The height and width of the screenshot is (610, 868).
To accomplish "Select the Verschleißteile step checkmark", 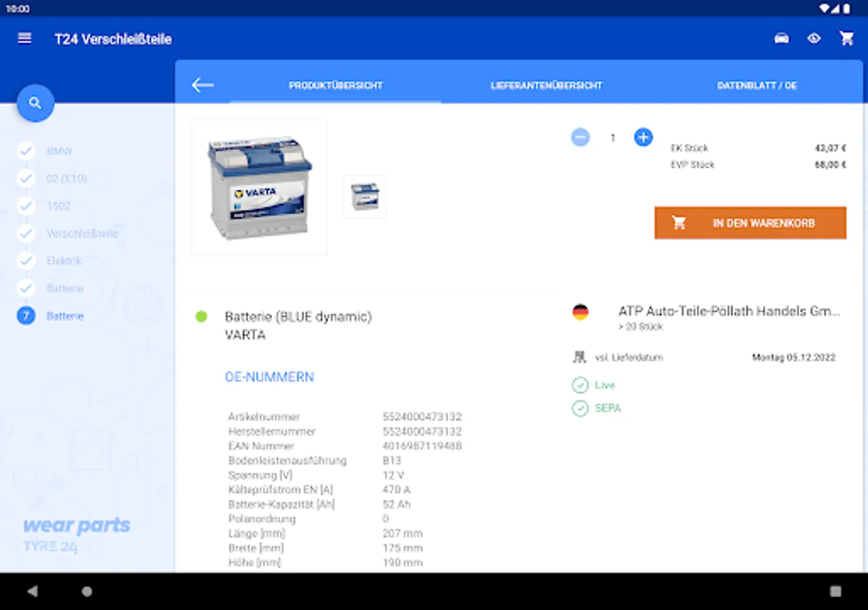I will (x=26, y=233).
